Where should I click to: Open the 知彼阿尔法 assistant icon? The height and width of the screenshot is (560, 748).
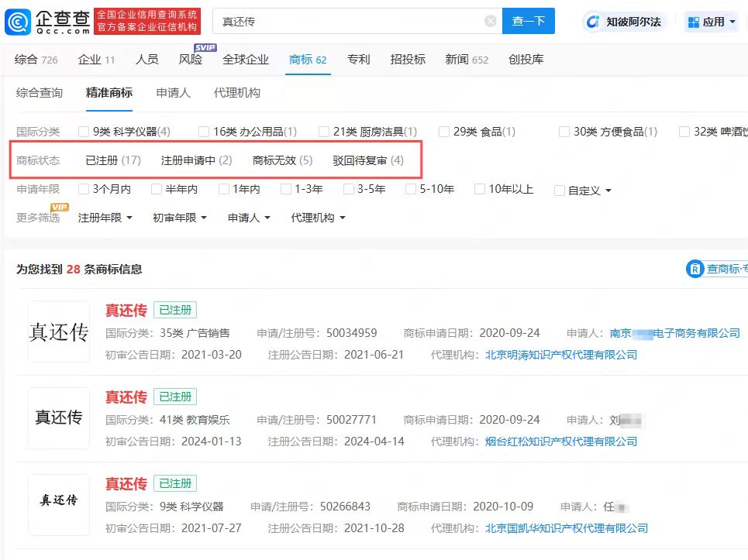(593, 22)
